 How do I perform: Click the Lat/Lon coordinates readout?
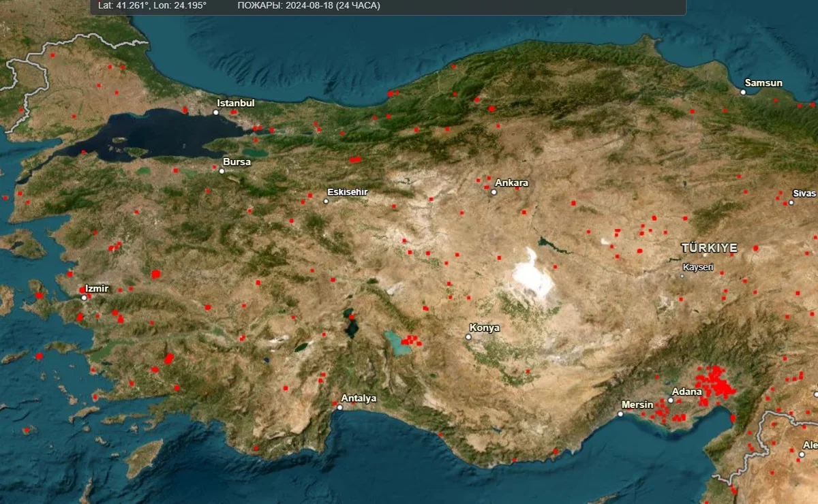(152, 5)
